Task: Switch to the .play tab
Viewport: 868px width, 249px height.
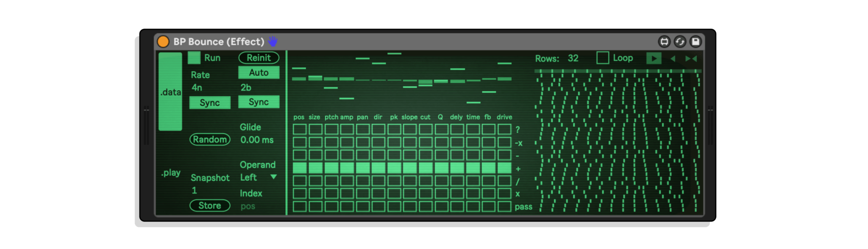Action: point(170,173)
